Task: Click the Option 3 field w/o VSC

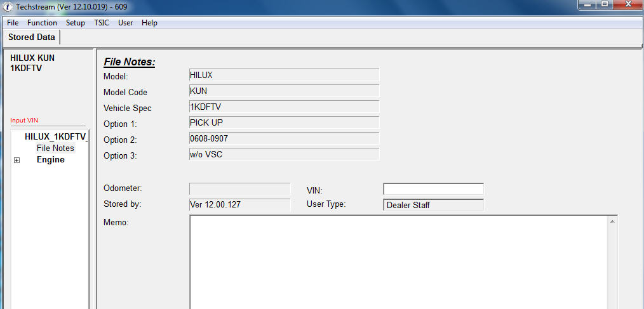Action: coord(285,154)
